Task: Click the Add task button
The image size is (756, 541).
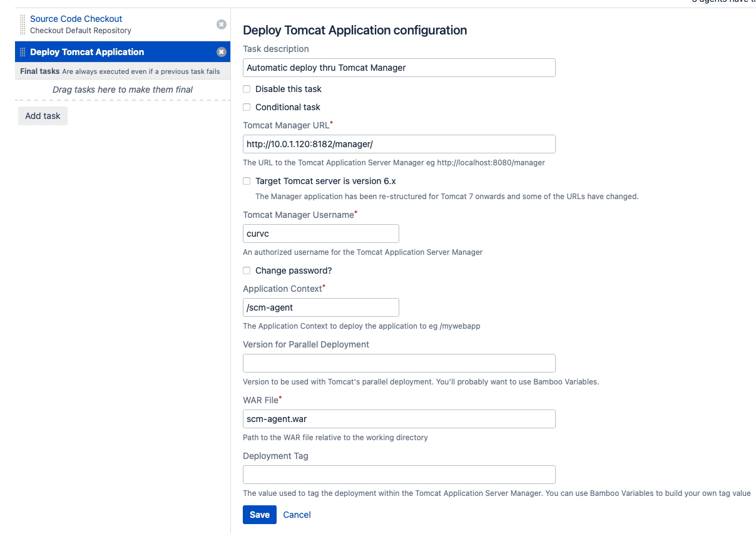Action: [x=43, y=116]
